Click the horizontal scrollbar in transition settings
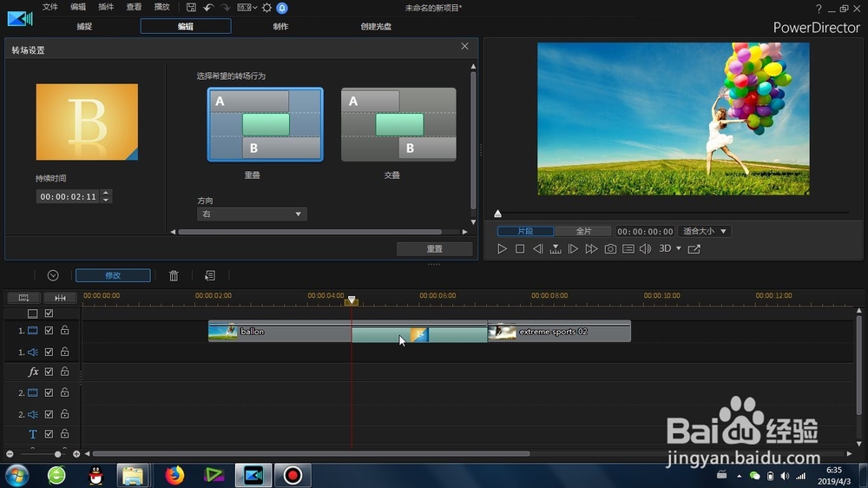Screen dimensions: 868x488 (310, 232)
